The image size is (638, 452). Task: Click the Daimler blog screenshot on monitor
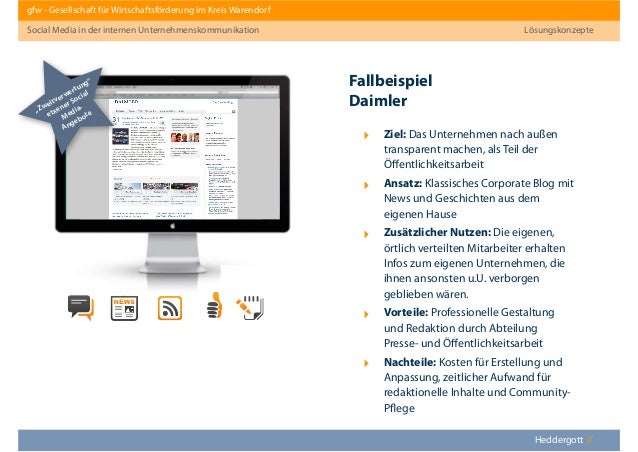173,153
